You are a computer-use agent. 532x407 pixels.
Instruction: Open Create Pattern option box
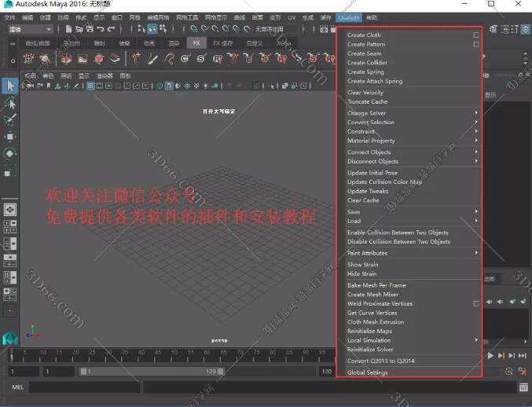(x=476, y=45)
